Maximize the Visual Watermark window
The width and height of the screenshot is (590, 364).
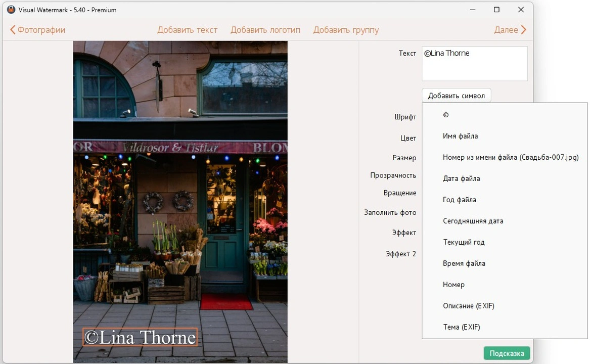click(x=496, y=10)
